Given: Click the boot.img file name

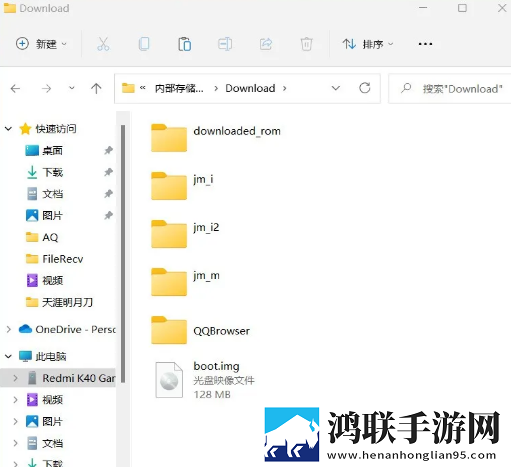Looking at the screenshot, I should (216, 366).
